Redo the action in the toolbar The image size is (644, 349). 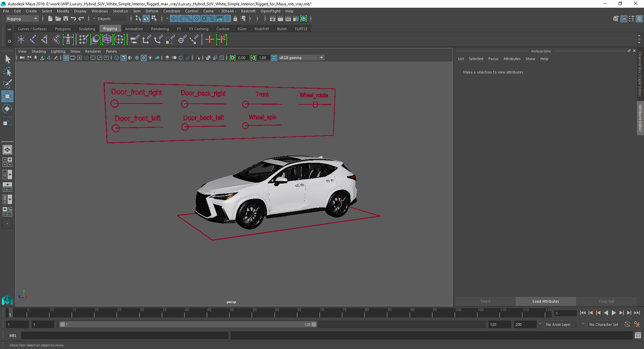pos(81,19)
